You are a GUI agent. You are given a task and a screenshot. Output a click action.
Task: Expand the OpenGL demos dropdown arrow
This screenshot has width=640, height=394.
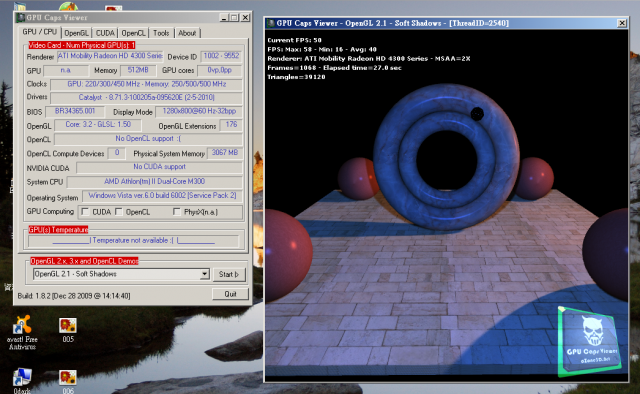click(204, 274)
